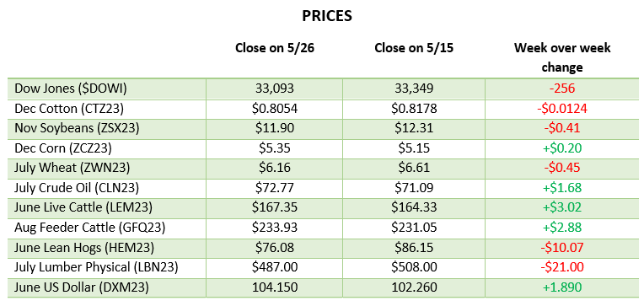Click the July Lumber Physical (LBN23) label
This screenshot has height=306, width=644.
pos(96,267)
